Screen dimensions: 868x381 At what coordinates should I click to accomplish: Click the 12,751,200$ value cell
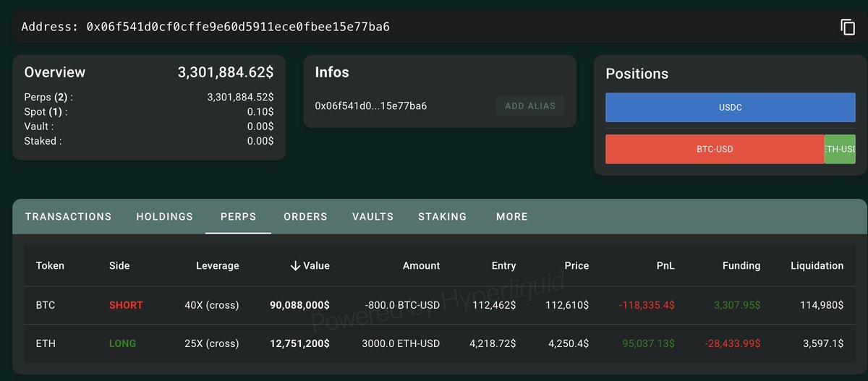tap(301, 343)
